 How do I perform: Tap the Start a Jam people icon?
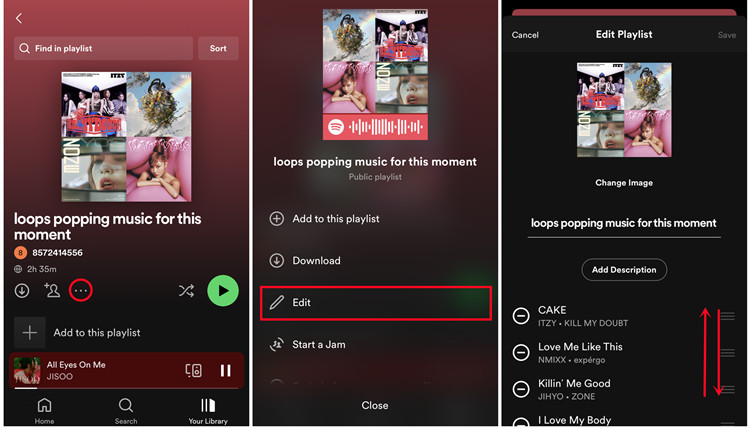[276, 344]
